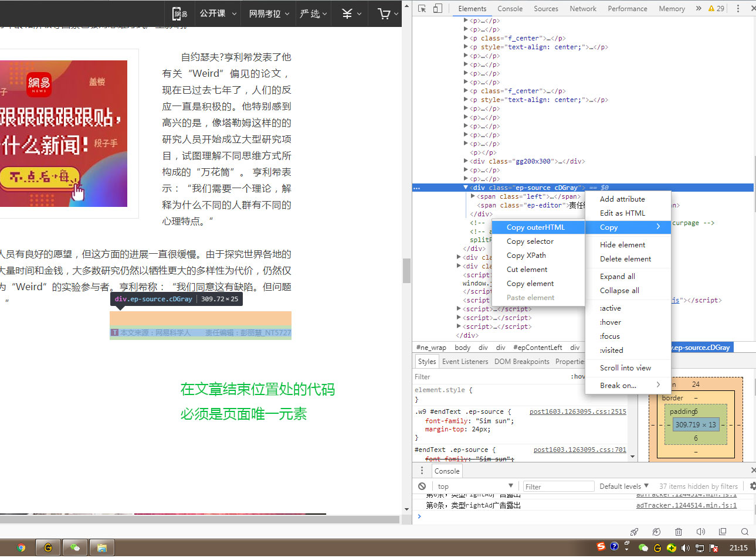Expand the div class gg200x300 node

466,161
